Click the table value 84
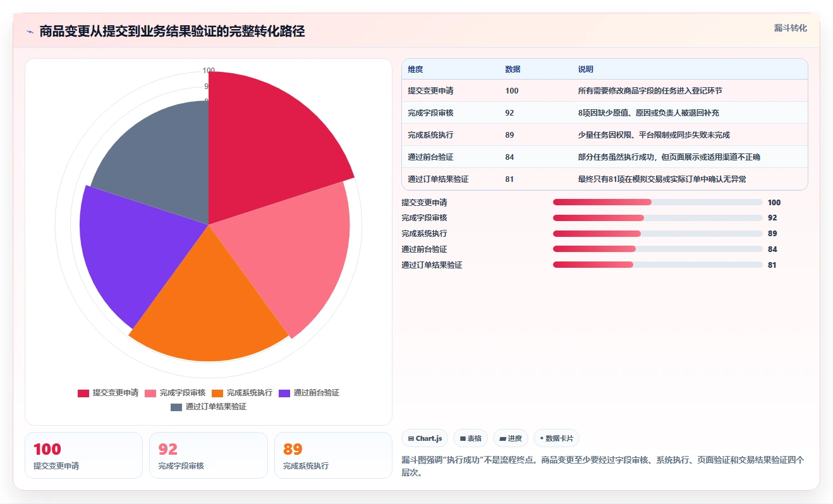 point(509,157)
